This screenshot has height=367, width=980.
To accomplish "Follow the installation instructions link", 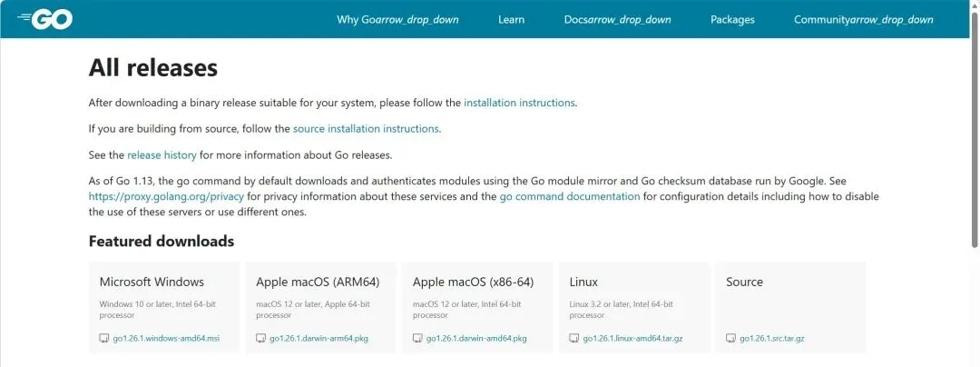I will pyautogui.click(x=519, y=103).
